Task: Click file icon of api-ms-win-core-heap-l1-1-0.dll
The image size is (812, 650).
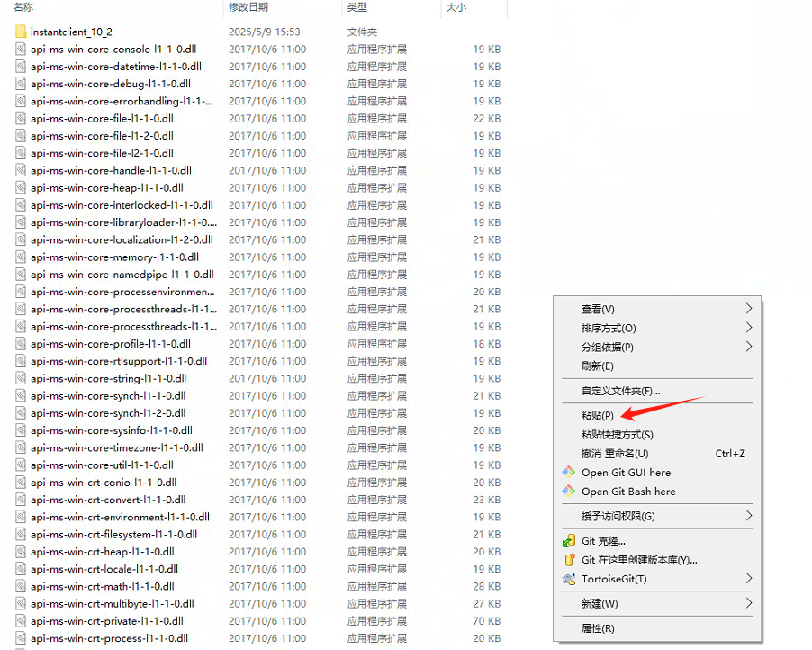Action: coord(21,187)
